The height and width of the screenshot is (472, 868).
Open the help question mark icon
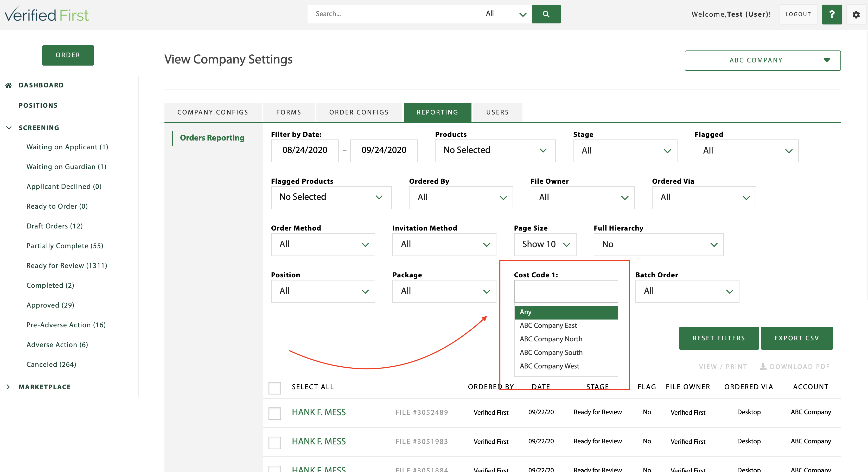coord(832,14)
